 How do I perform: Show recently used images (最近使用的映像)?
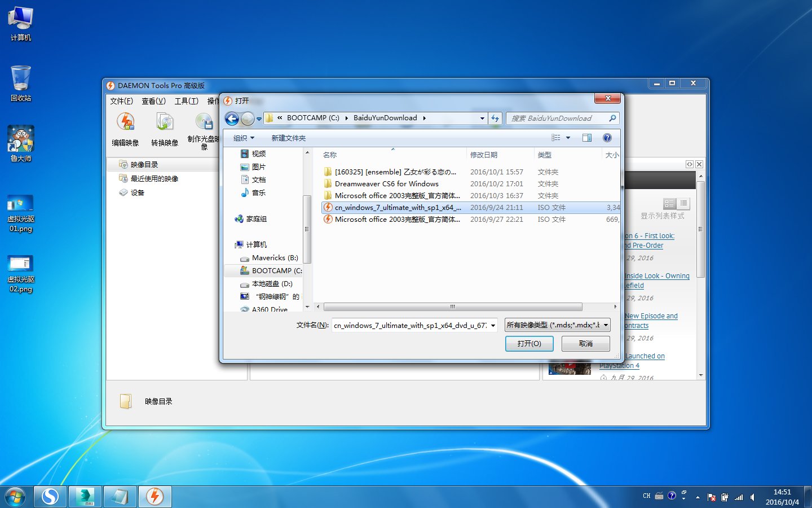[x=155, y=178]
